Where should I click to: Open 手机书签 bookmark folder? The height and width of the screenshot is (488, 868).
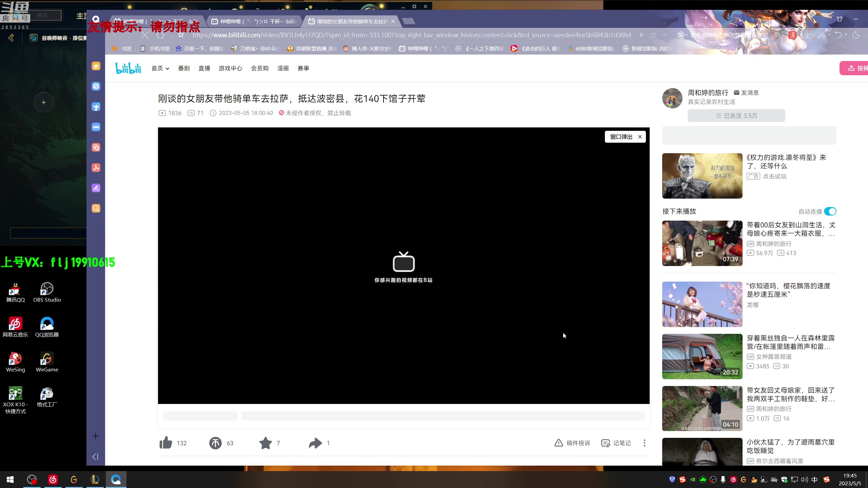coord(155,48)
